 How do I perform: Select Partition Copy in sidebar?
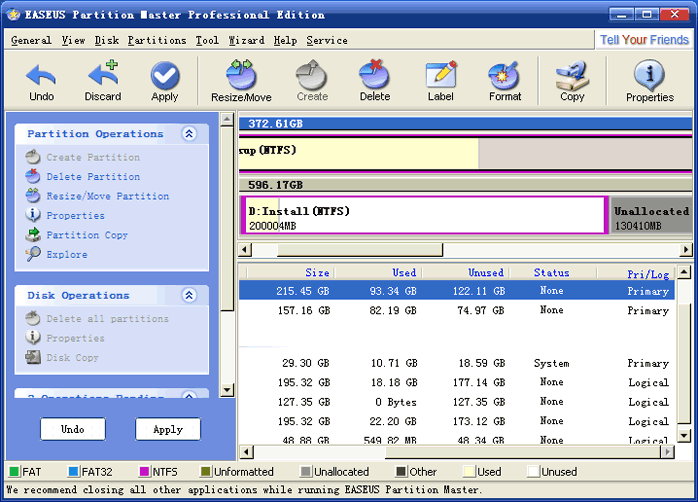(87, 235)
